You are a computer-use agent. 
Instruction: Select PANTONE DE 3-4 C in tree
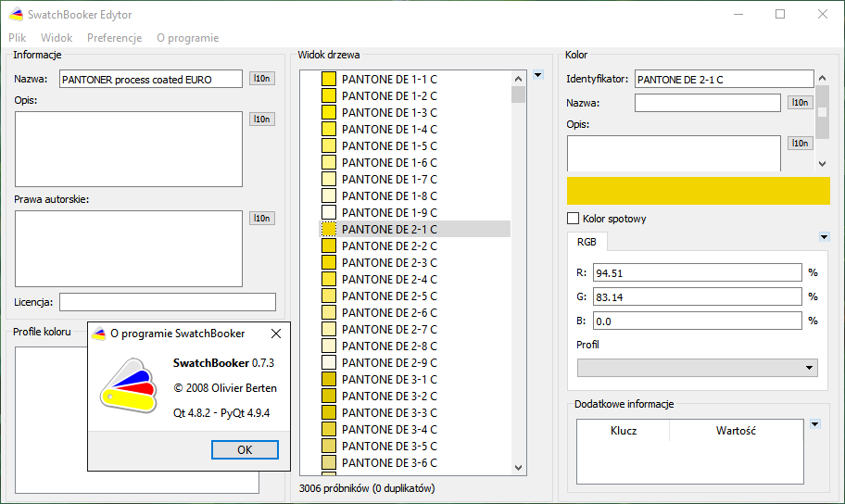(x=389, y=430)
